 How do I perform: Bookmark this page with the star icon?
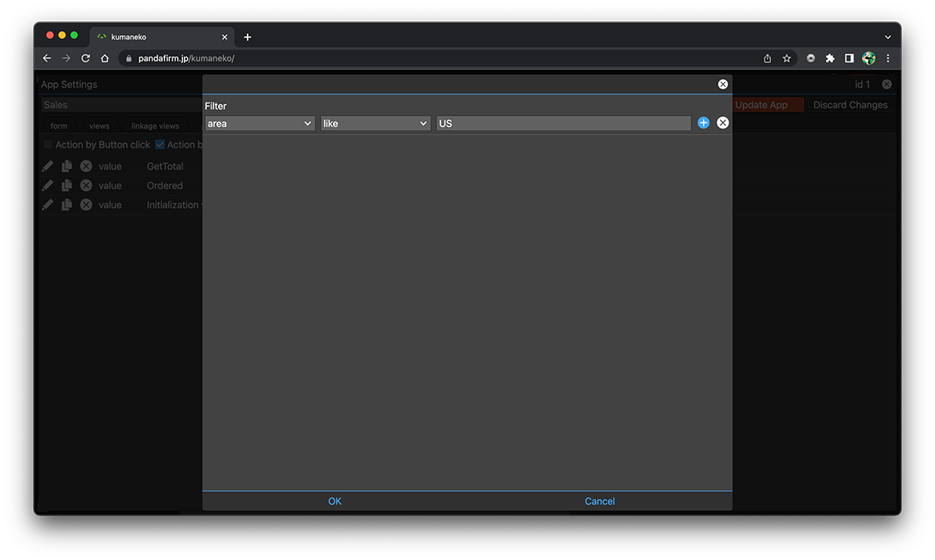coord(787,58)
